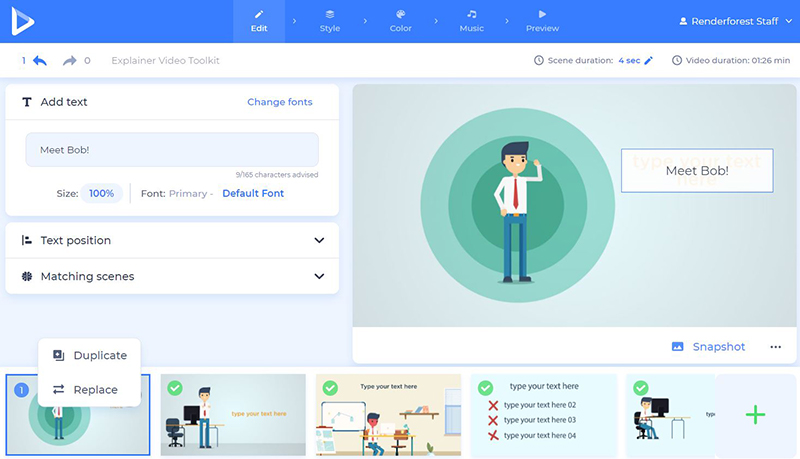Toggle green checkmark on office desk scene
The height and width of the screenshot is (459, 800).
pos(175,387)
